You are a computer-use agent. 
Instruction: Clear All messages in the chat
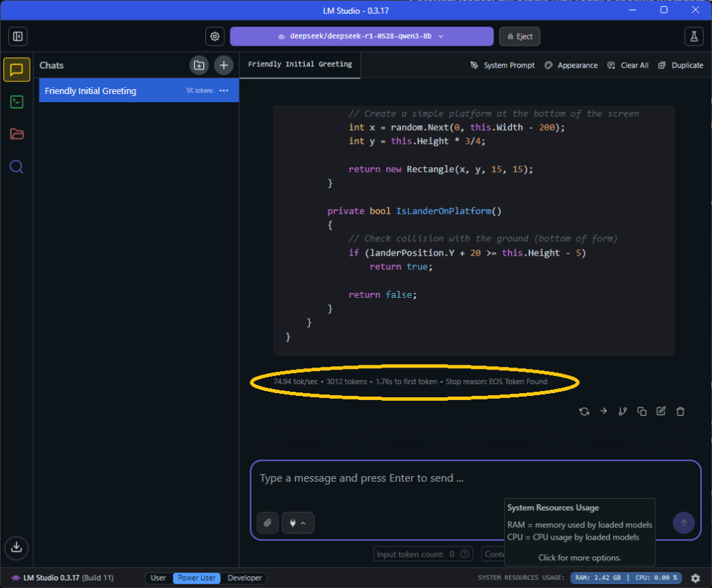pos(628,66)
